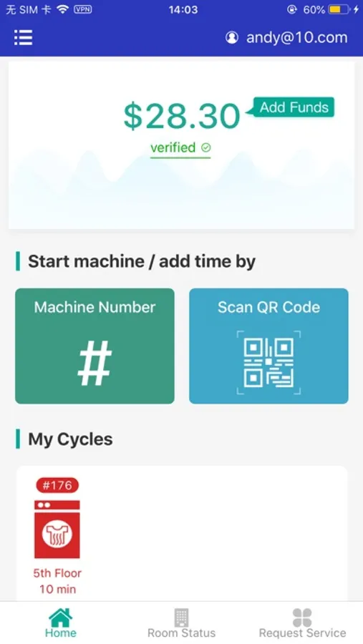Tap the Request Service clover icon
Image resolution: width=363 pixels, height=644 pixels.
(x=302, y=618)
